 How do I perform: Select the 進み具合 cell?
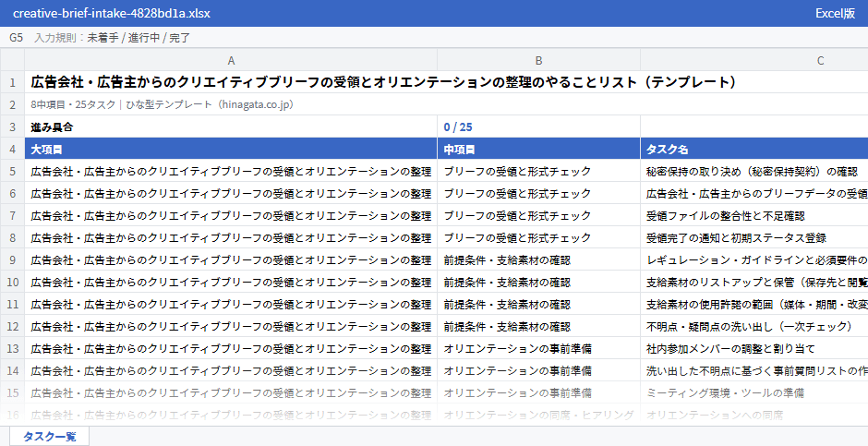click(231, 127)
